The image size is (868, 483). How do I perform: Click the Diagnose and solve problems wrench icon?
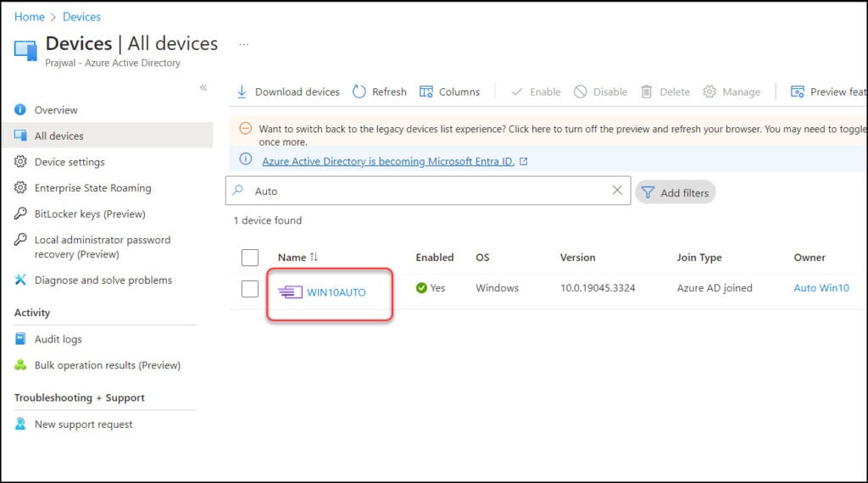click(x=20, y=280)
